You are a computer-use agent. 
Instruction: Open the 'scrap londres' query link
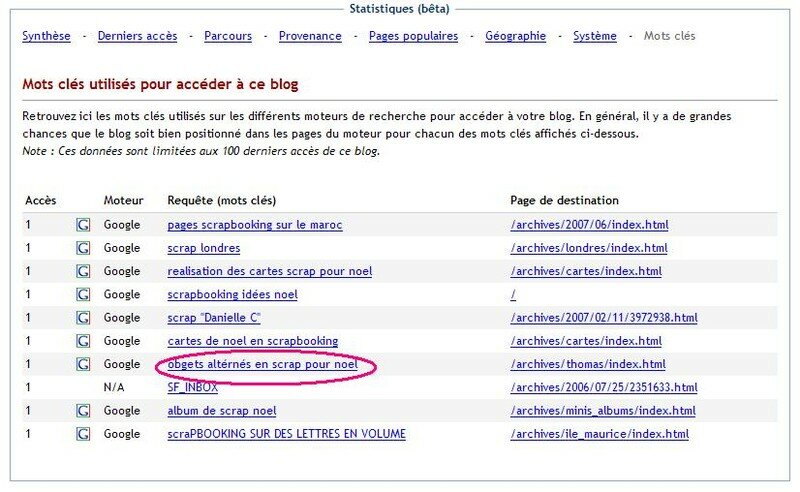tap(204, 248)
